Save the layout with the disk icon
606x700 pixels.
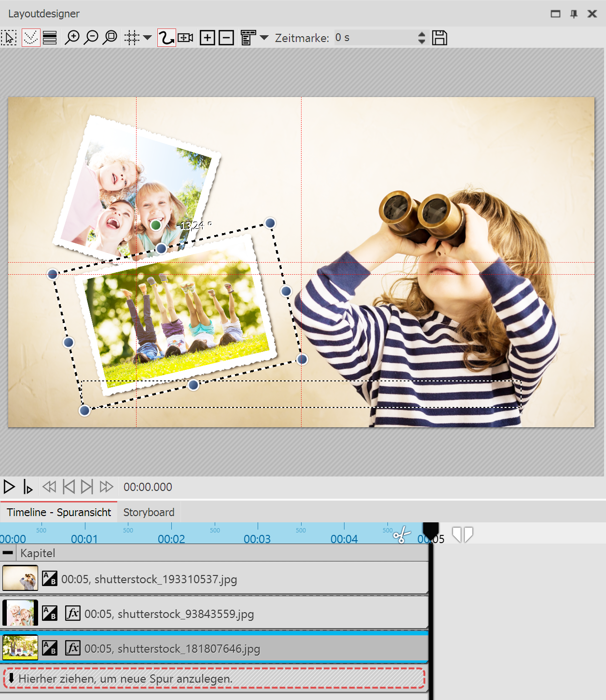[440, 37]
